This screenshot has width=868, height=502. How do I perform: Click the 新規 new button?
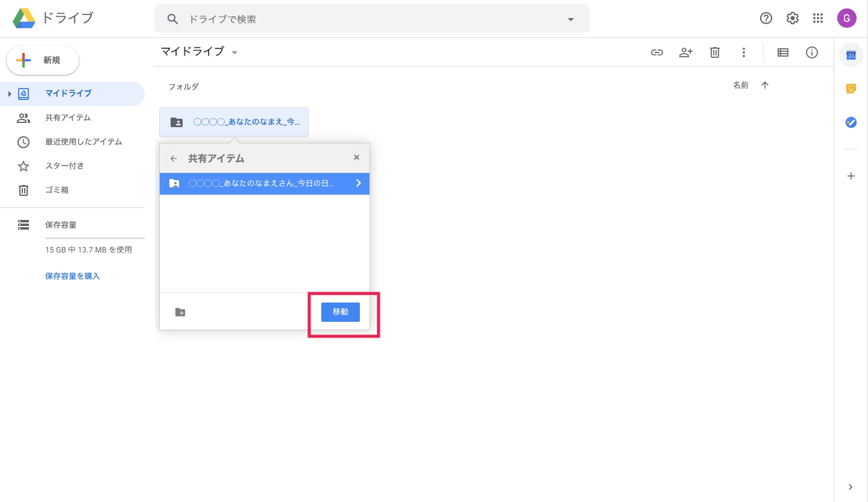point(43,60)
